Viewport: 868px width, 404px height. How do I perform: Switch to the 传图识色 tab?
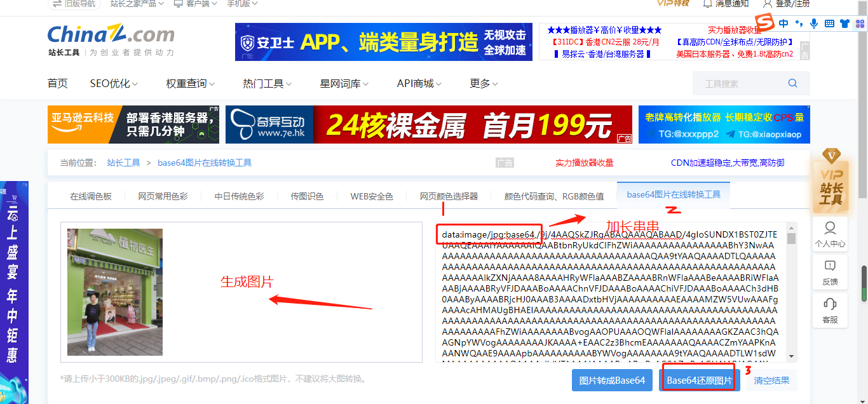(308, 196)
